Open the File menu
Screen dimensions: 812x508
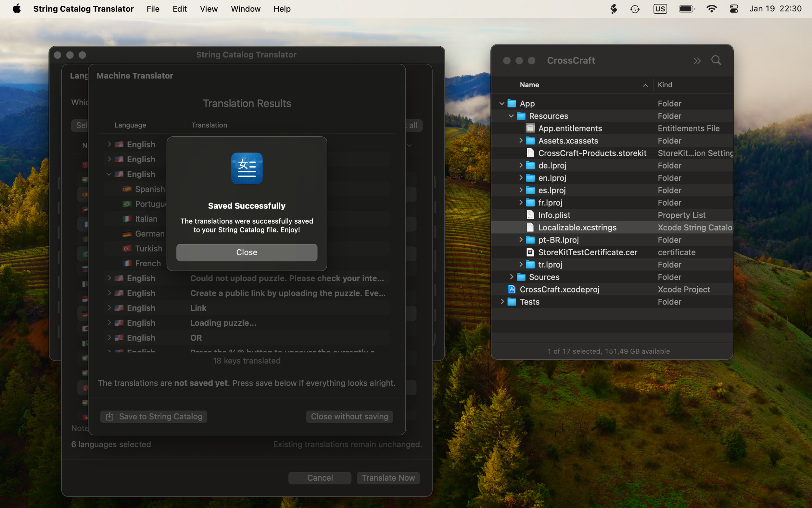coord(153,9)
